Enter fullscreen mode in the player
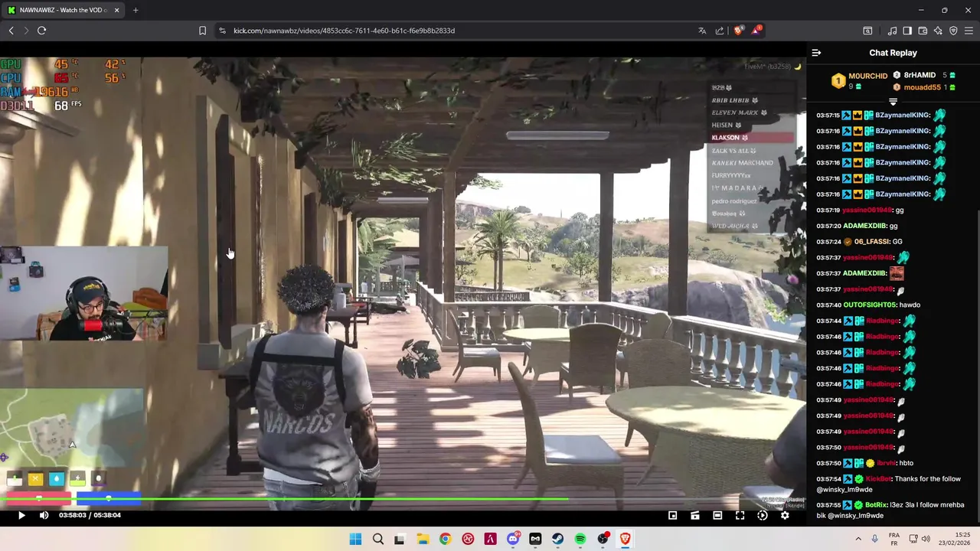 tap(740, 515)
